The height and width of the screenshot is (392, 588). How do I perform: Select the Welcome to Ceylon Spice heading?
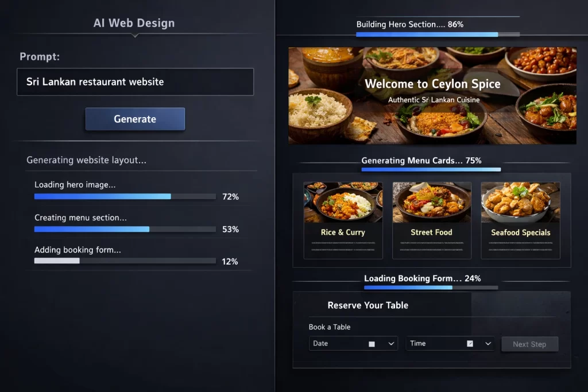pos(432,84)
